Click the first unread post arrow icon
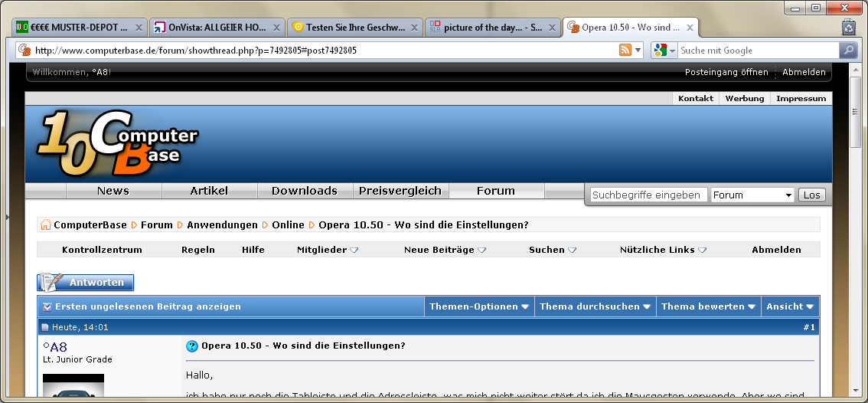This screenshot has height=403, width=868. (47, 306)
